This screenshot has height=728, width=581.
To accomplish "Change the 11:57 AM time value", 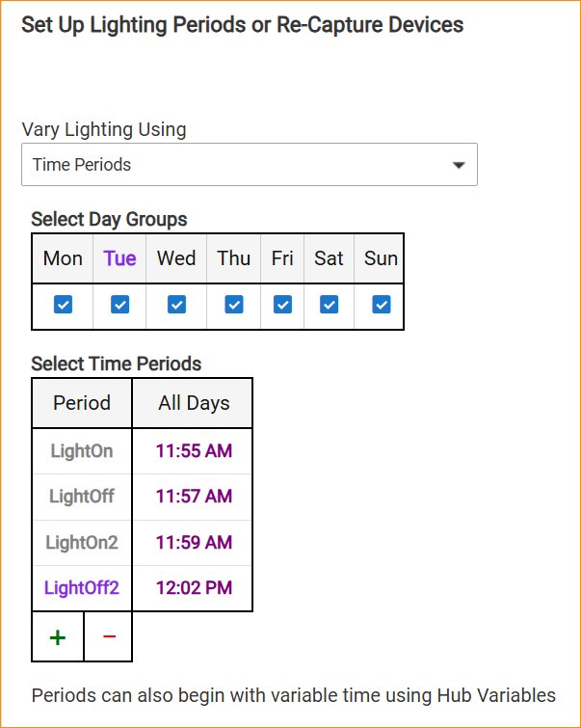I will [x=194, y=497].
